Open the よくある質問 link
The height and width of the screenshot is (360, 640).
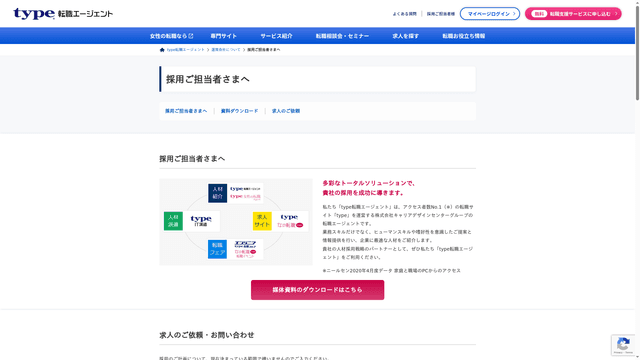click(404, 14)
